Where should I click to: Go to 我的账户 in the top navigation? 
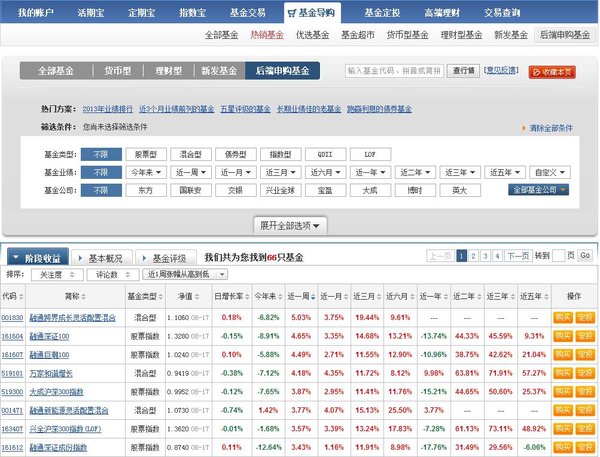click(36, 13)
